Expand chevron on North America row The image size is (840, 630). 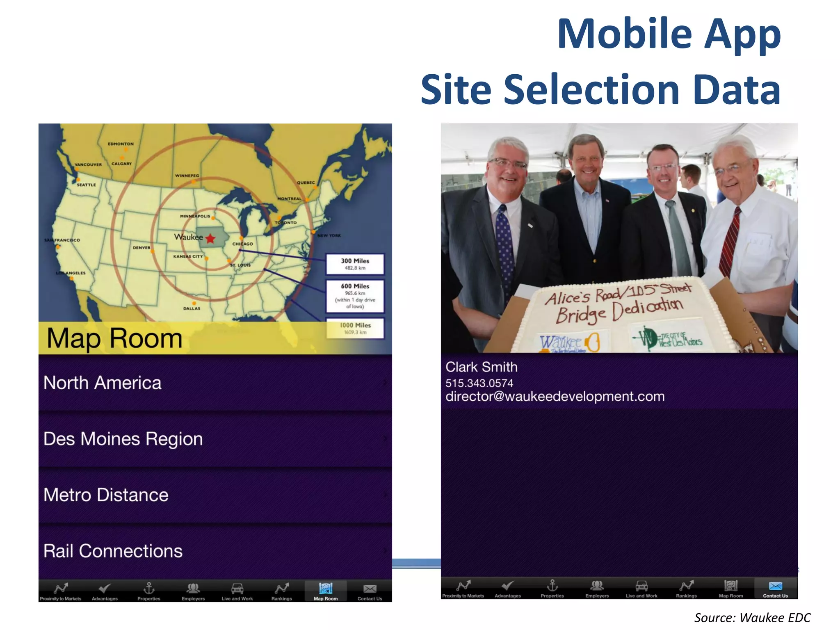pyautogui.click(x=385, y=383)
